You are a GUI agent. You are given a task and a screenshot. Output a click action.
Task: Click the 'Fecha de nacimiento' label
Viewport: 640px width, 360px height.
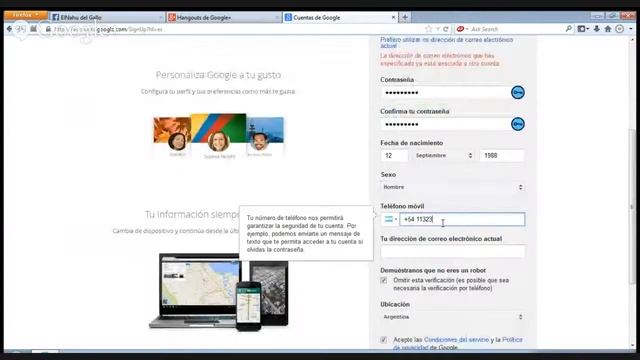pos(411,143)
